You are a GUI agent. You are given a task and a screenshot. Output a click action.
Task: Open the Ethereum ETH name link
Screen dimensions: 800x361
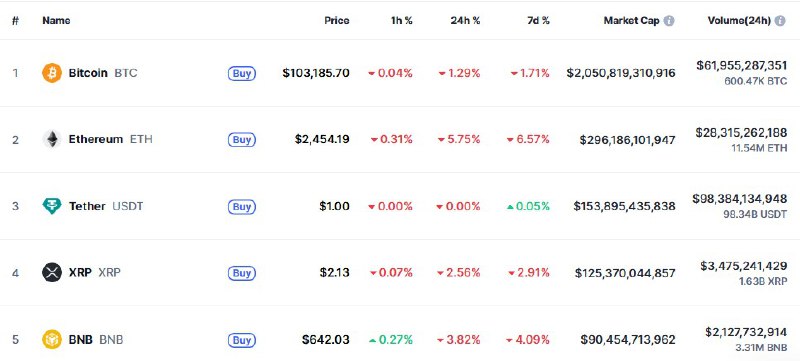click(110, 139)
